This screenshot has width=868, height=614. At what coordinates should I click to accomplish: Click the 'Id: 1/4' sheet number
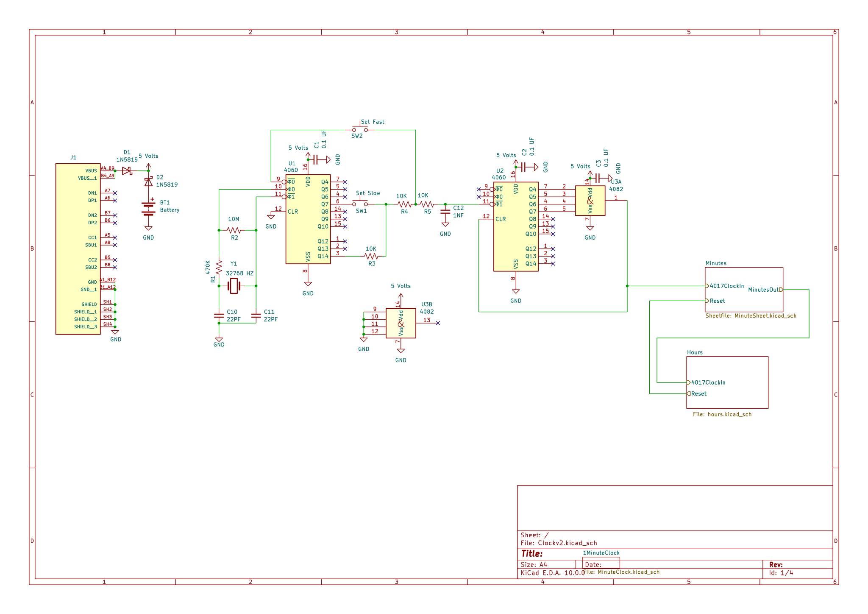click(x=781, y=573)
